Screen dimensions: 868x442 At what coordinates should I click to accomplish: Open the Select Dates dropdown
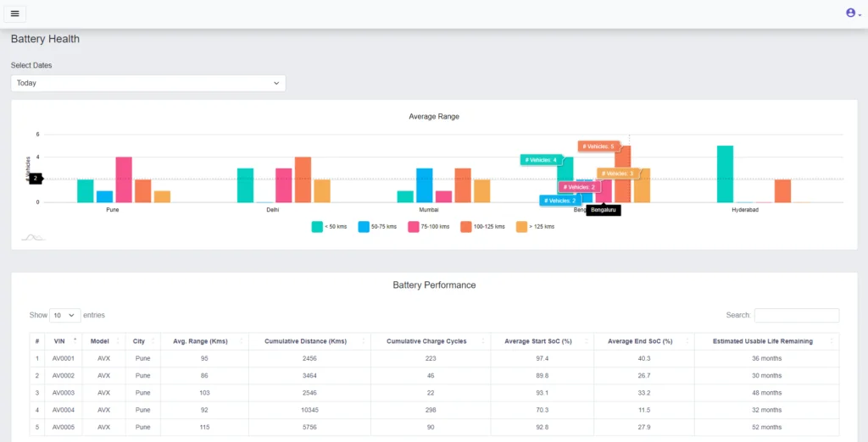pos(148,83)
